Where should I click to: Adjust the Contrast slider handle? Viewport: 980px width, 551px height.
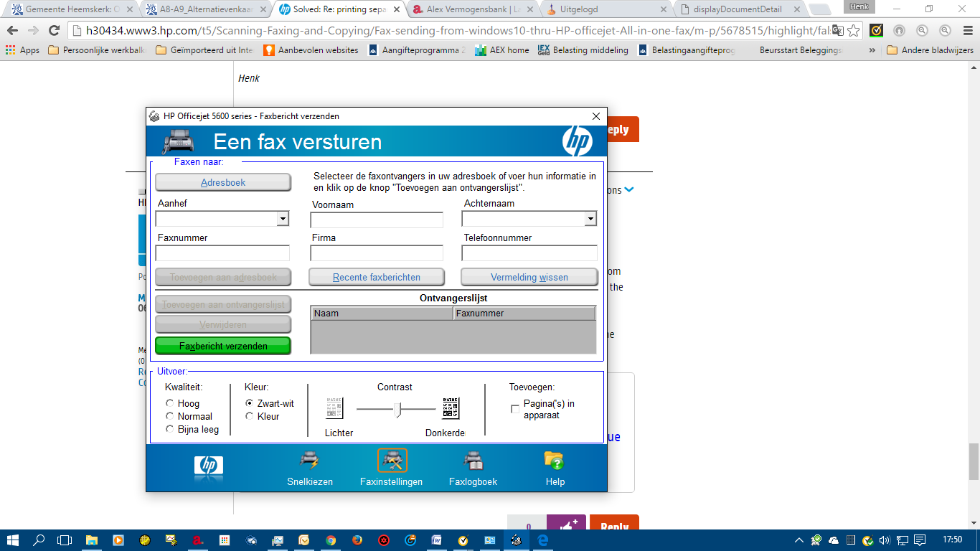[x=397, y=410]
